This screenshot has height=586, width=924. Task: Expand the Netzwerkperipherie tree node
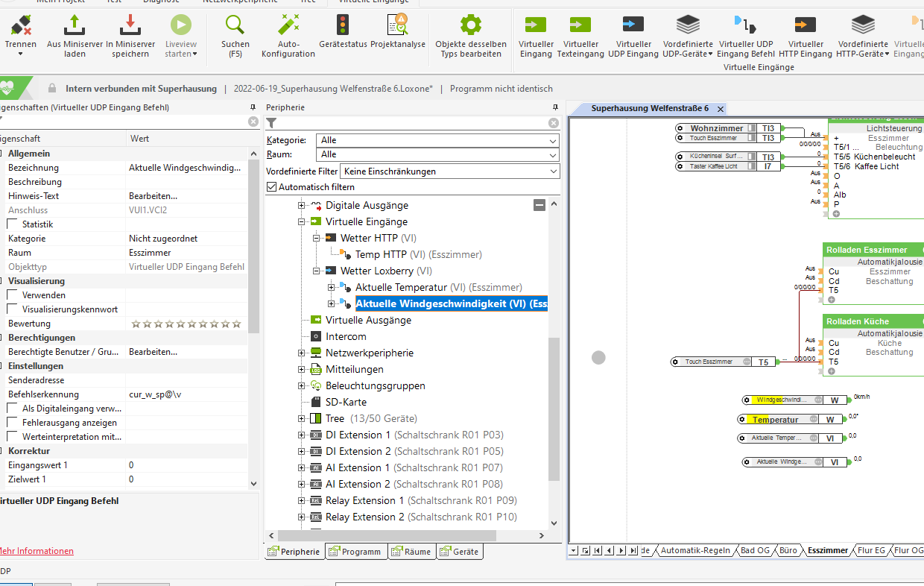pos(302,353)
